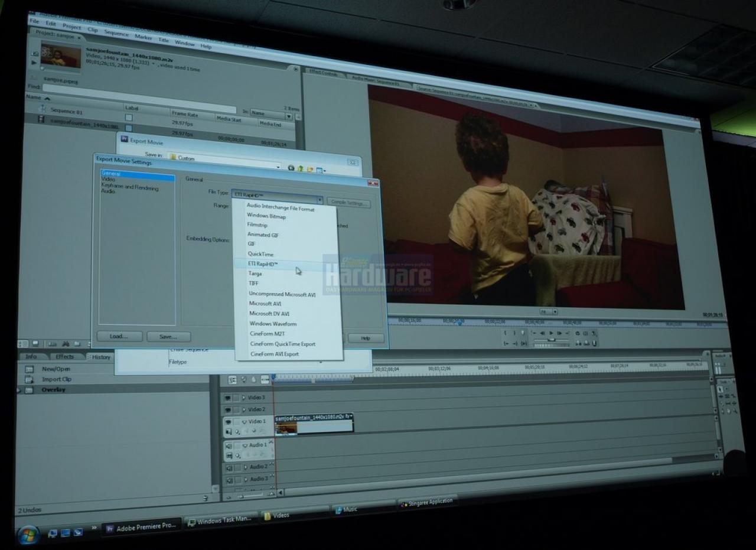Expand the Video 3 track
This screenshot has height=550, width=756.
point(243,398)
